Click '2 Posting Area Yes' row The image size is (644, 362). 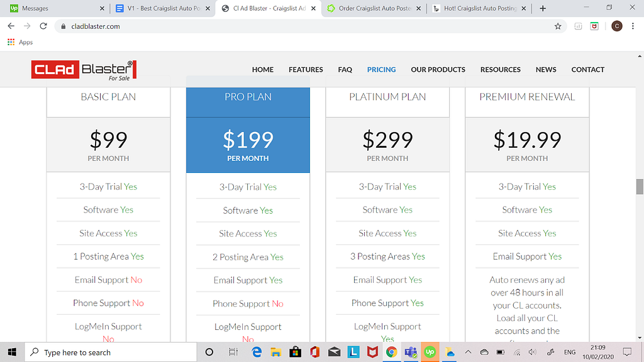(x=248, y=257)
